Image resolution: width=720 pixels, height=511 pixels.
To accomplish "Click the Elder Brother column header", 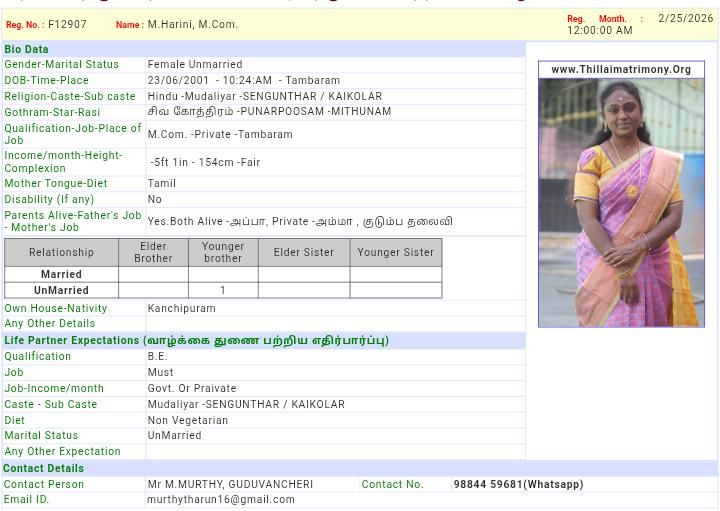I will [153, 252].
